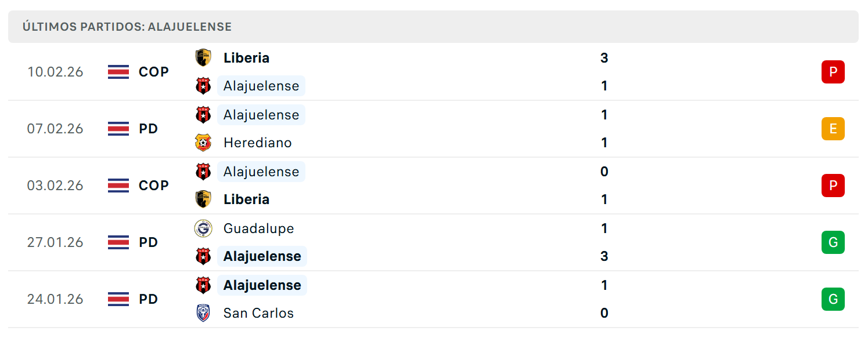Click the Herediano team crest icon
The image size is (868, 338).
[203, 143]
